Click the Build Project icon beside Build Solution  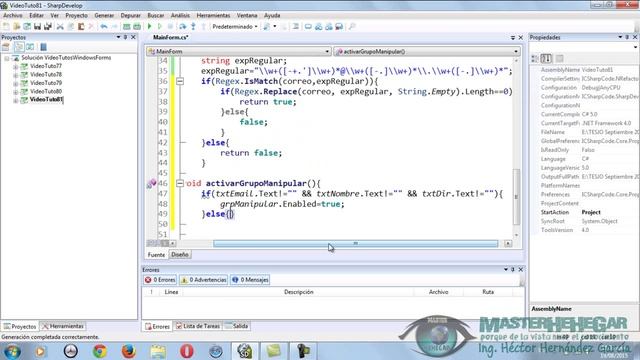click(x=137, y=27)
